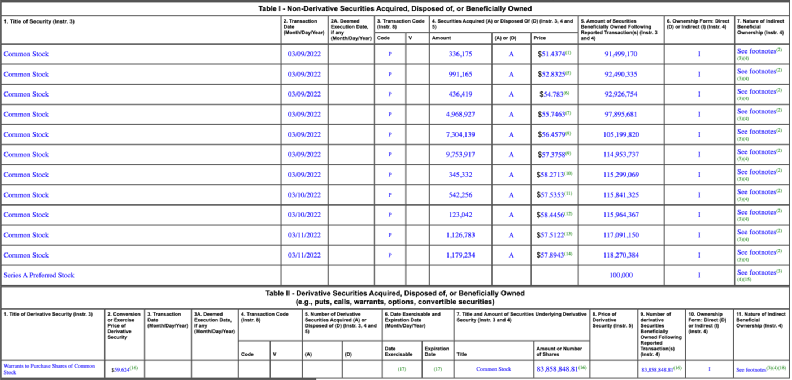Open See footnotes link in Series A row
This screenshot has width=792, height=380.
point(756,273)
